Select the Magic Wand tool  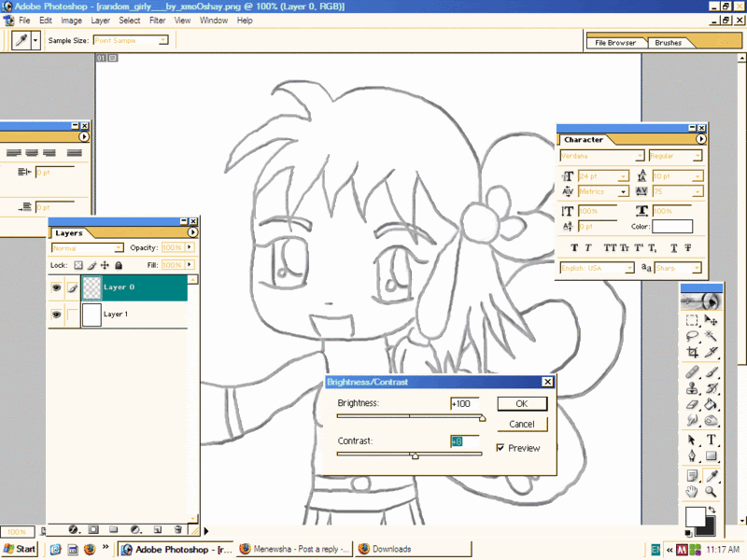711,336
